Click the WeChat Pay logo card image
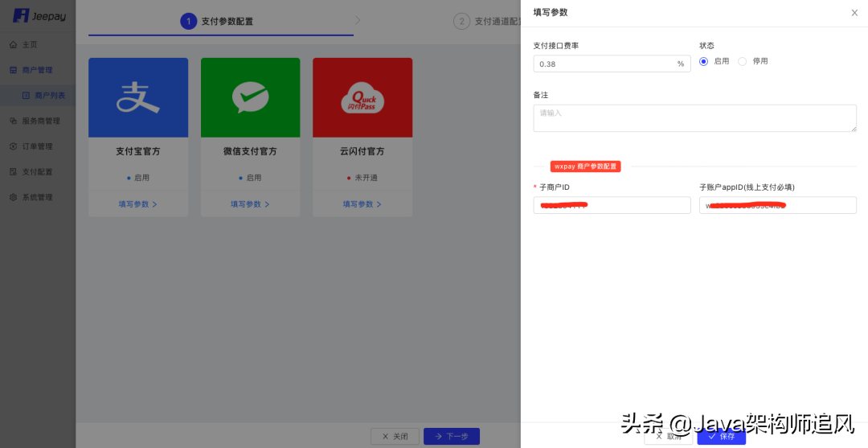This screenshot has height=448, width=868. (250, 97)
